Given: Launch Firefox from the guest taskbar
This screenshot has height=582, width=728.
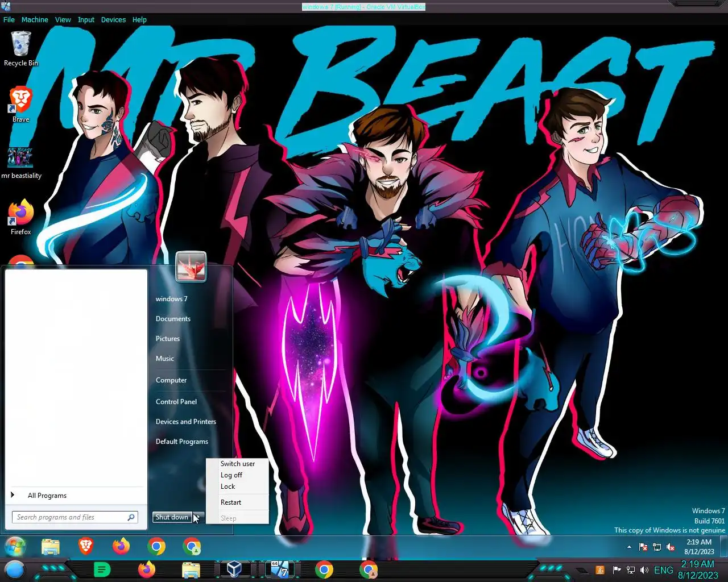Looking at the screenshot, I should point(121,547).
